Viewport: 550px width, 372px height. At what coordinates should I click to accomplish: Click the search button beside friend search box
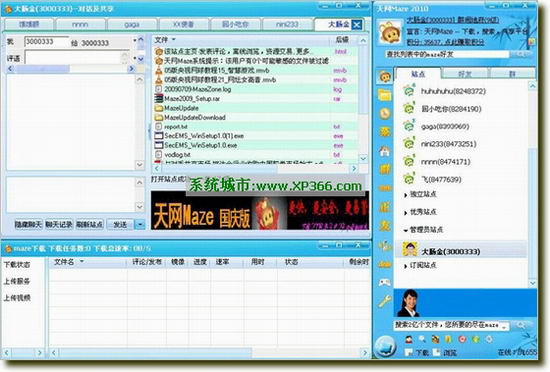[x=521, y=54]
